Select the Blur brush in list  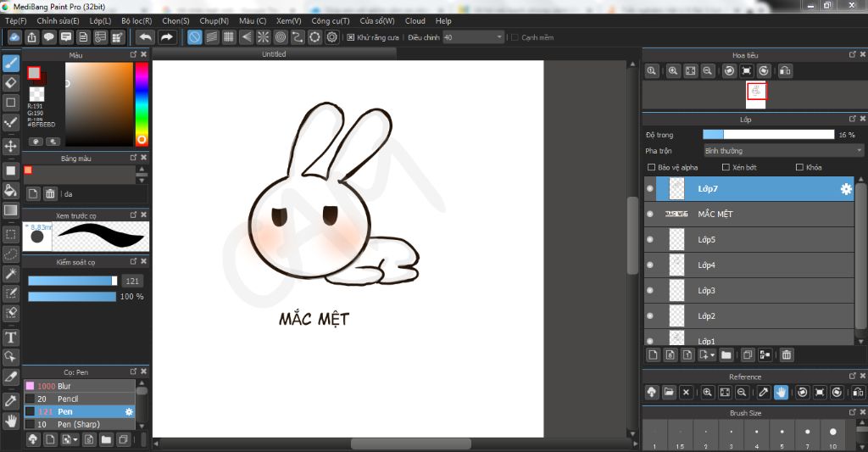(x=79, y=386)
